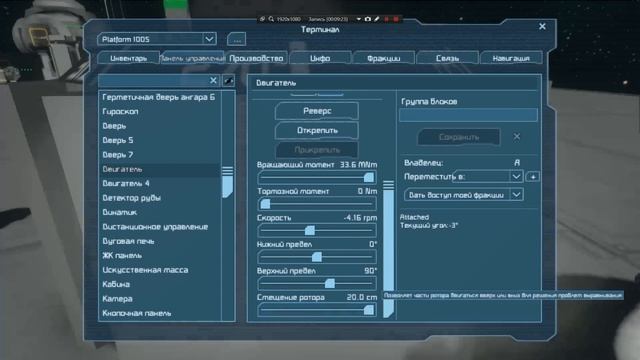
Task: Open the recording bar dropdown arrow
Action: 358,19
